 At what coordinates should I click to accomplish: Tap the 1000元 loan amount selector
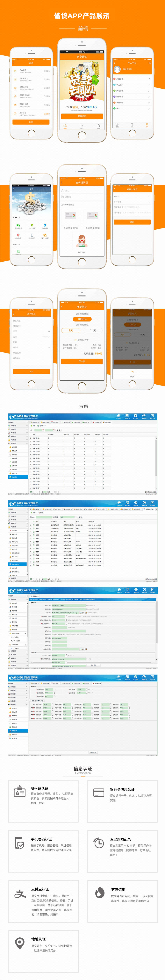point(82,319)
